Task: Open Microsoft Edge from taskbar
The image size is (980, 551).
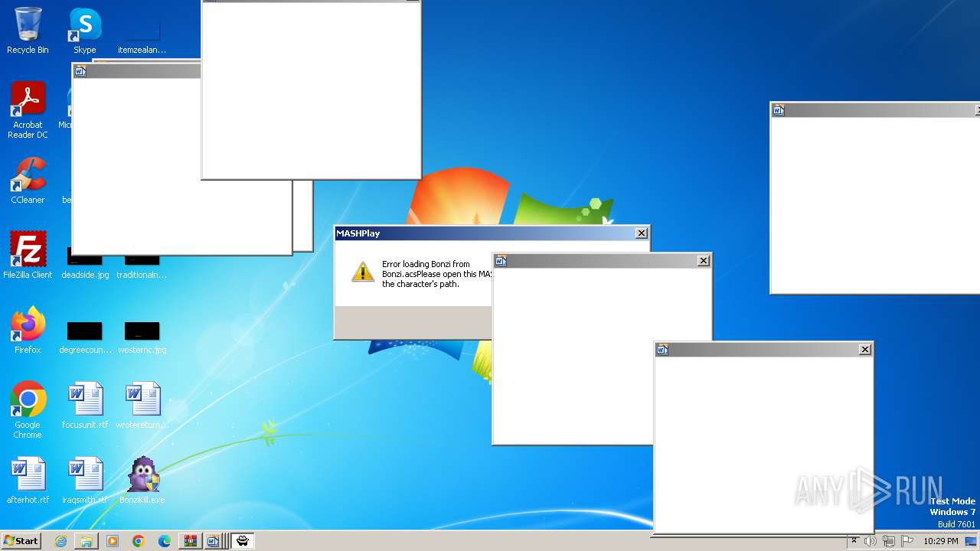Action: click(165, 541)
